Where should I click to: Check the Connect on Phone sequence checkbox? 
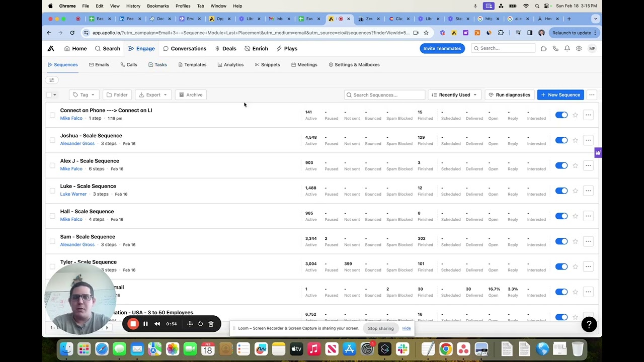point(52,115)
